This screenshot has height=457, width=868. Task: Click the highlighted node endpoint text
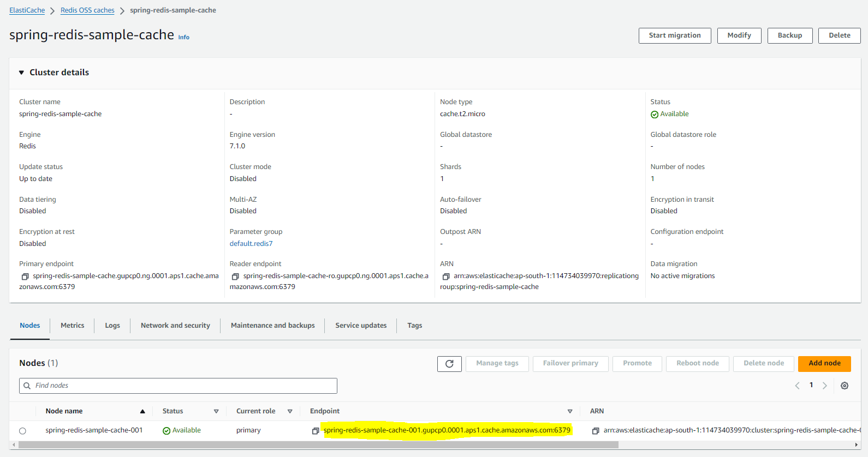pyautogui.click(x=447, y=430)
